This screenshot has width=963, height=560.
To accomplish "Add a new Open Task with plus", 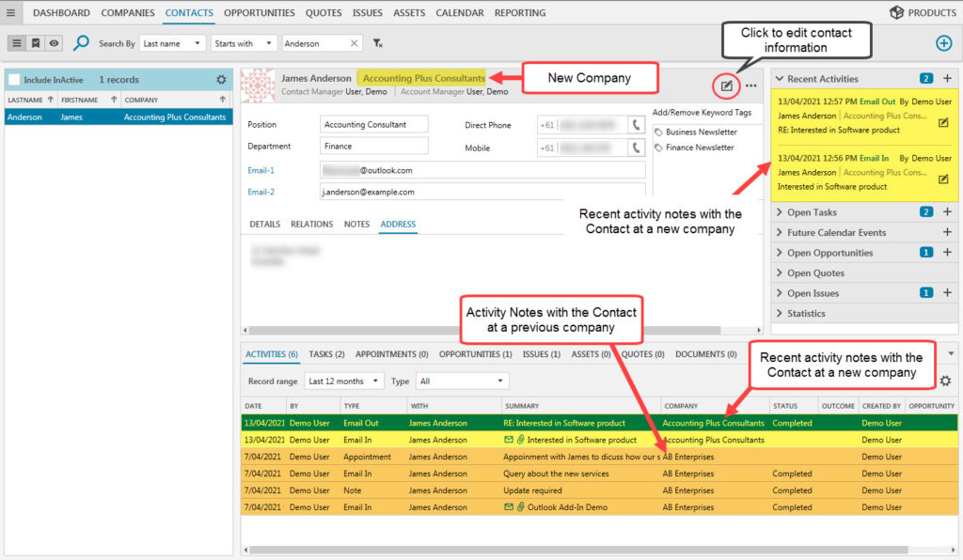I will 947,212.
